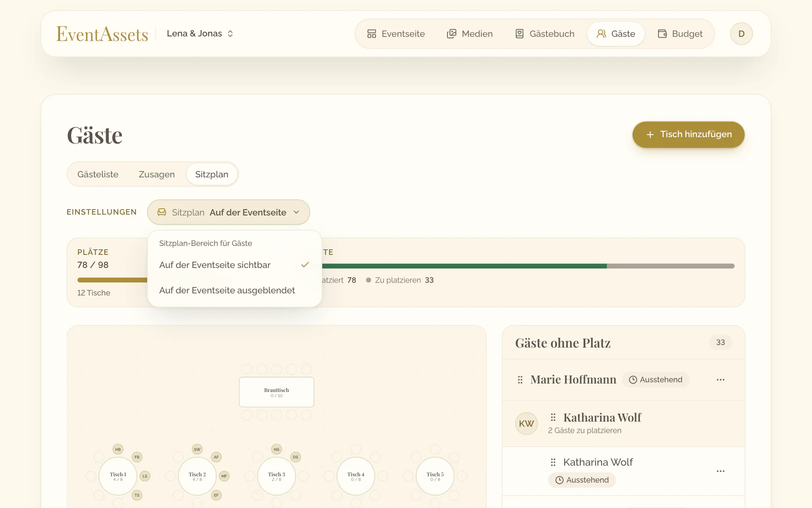Select the Brauttisch table
This screenshot has width=812, height=508.
(x=277, y=392)
